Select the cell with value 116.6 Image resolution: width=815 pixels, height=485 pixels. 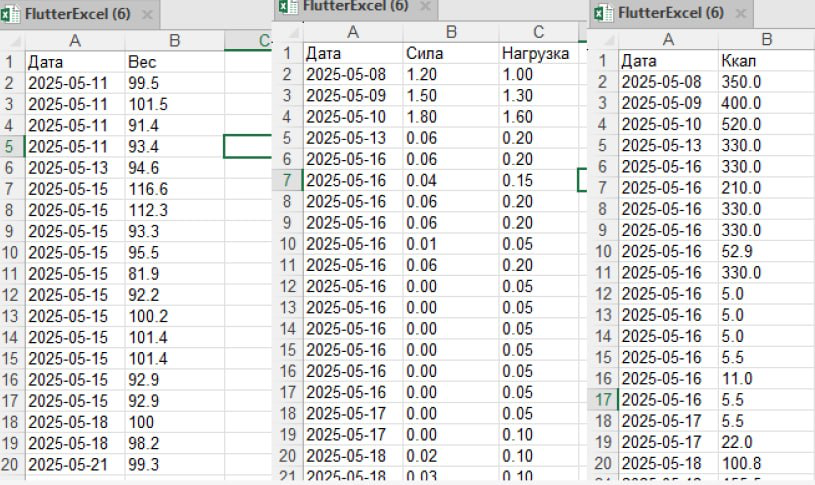pos(175,189)
